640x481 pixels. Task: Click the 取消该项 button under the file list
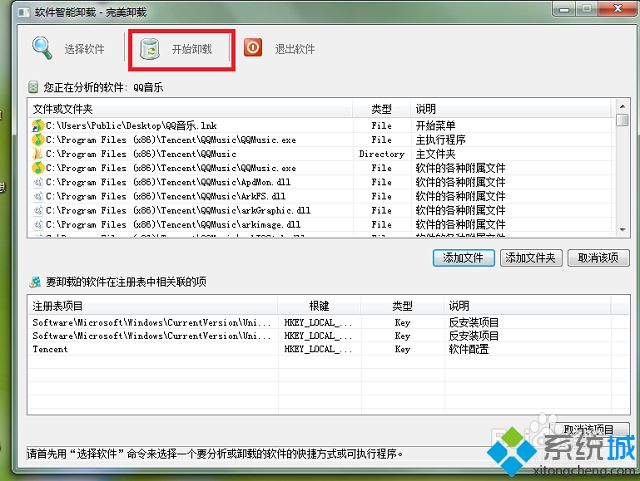[x=598, y=258]
